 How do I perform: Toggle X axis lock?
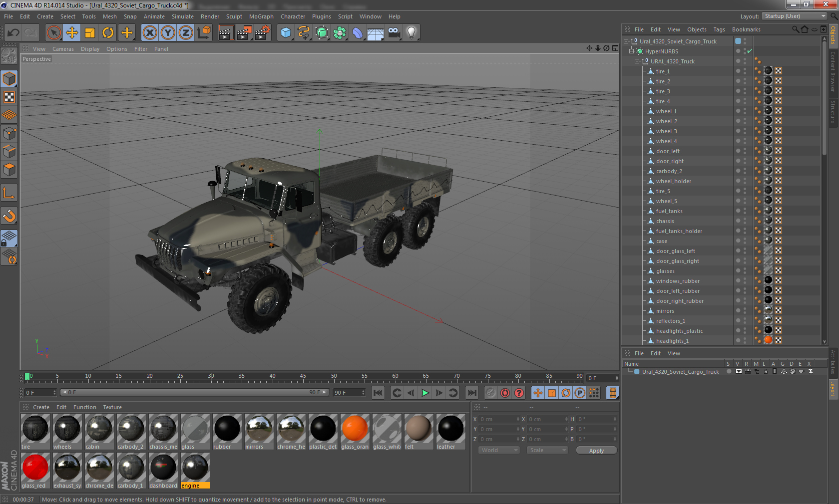point(149,33)
